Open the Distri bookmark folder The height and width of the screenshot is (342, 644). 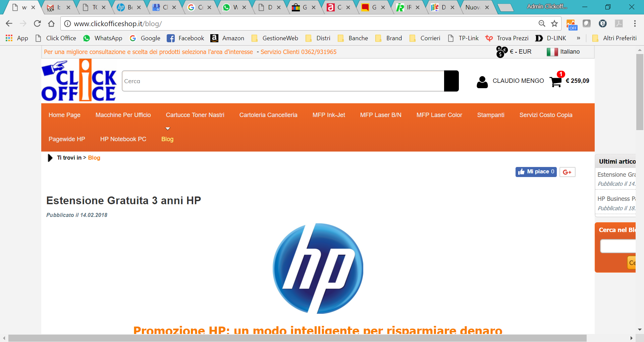[x=318, y=38]
